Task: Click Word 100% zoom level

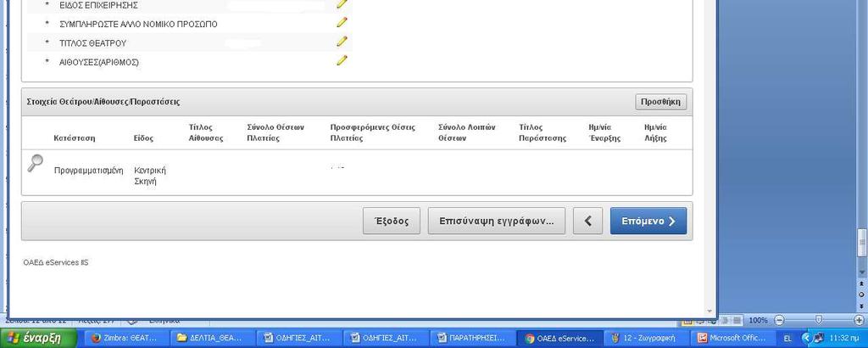Action: [758, 320]
